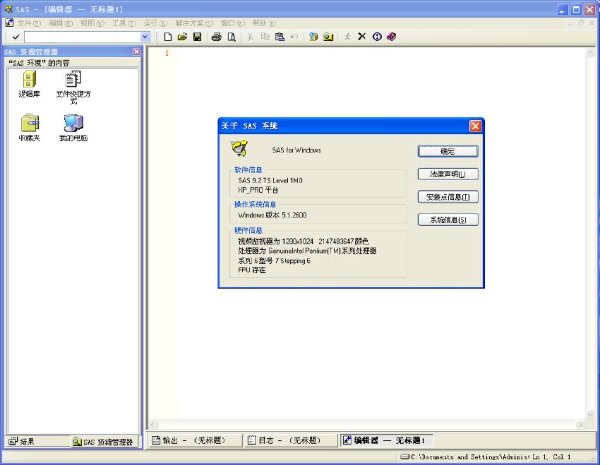
Task: Click the Undo arrow icon
Action: click(x=294, y=37)
